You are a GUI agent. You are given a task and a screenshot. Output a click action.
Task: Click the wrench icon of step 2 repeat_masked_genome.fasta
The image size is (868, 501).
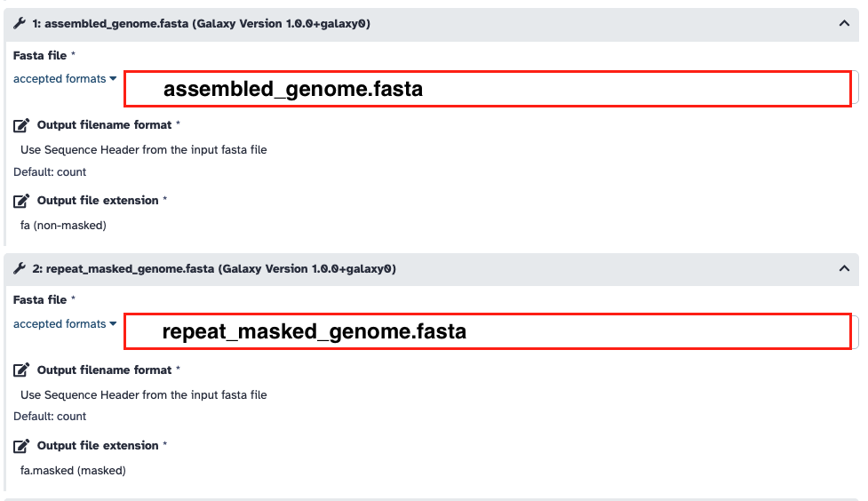20,268
